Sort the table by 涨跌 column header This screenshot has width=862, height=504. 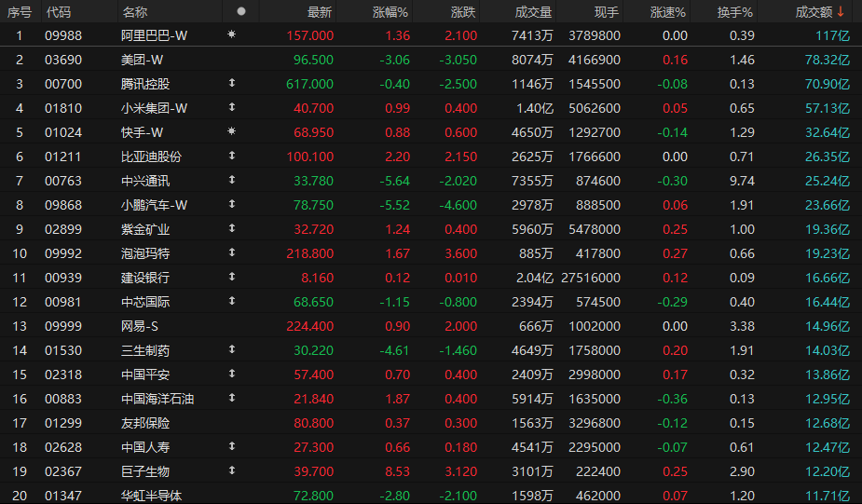(x=463, y=12)
